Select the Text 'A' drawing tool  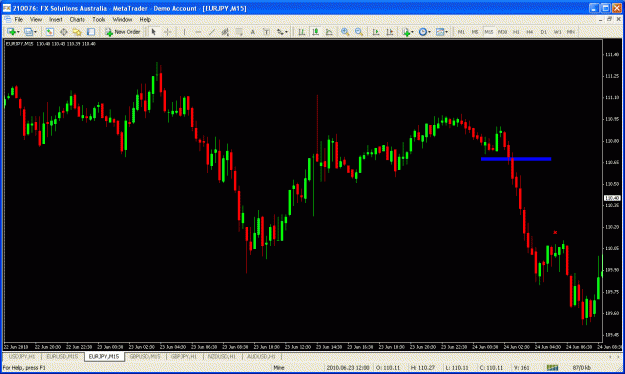253,32
